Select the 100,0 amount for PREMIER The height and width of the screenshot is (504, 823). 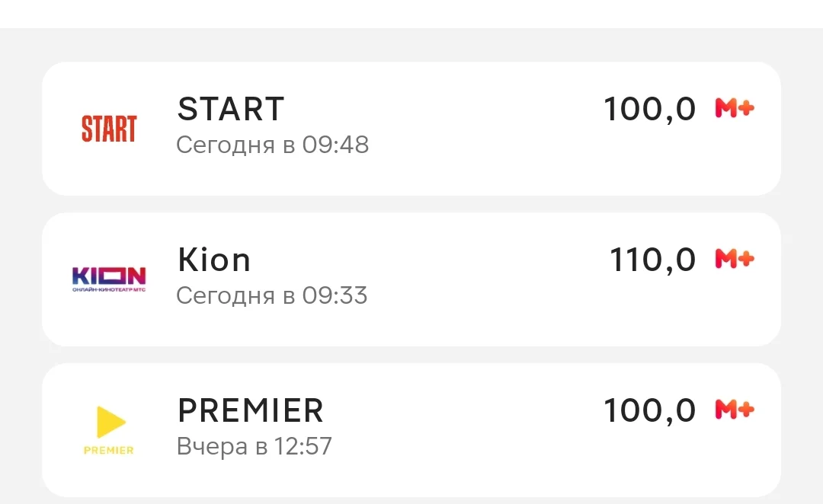tap(650, 410)
